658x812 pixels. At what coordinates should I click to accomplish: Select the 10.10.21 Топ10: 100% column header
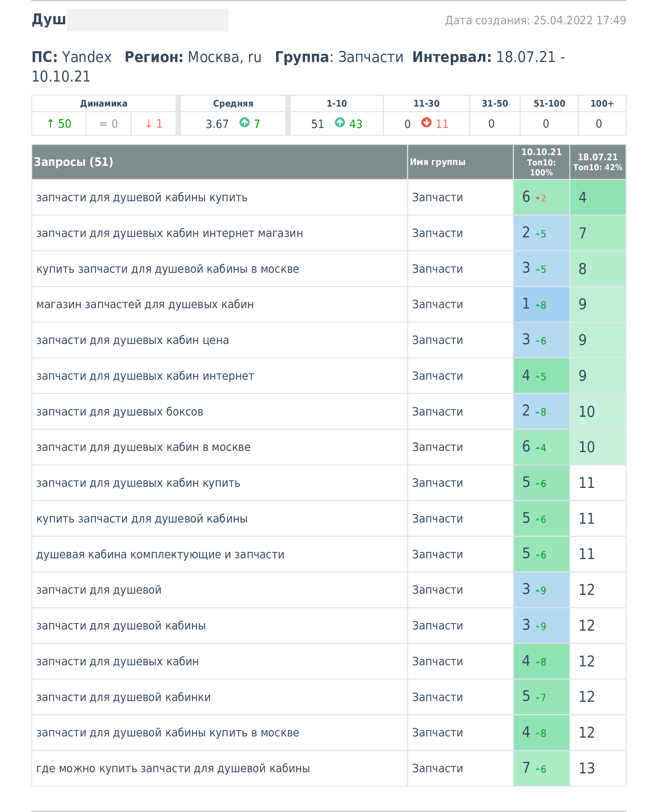(x=541, y=162)
